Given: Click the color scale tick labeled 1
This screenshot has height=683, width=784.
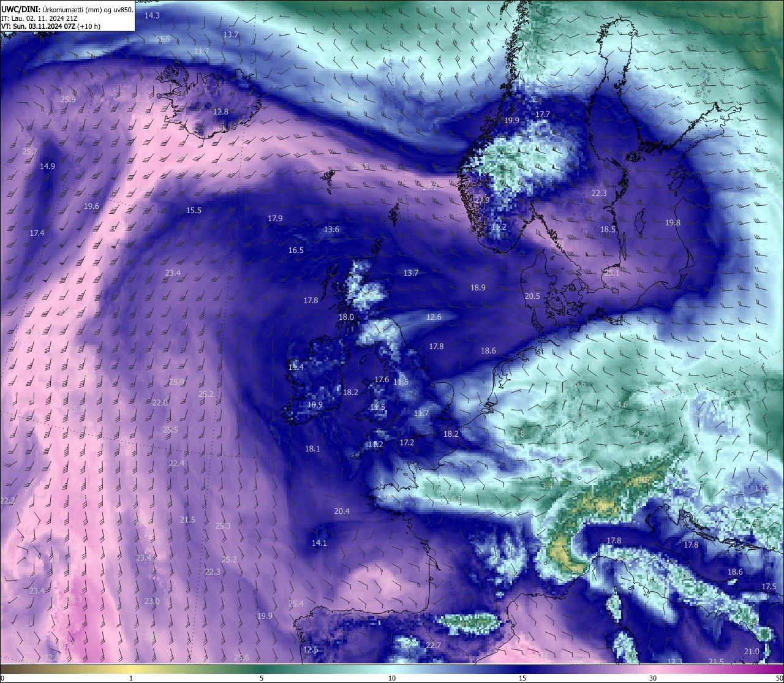Looking at the screenshot, I should tap(131, 678).
